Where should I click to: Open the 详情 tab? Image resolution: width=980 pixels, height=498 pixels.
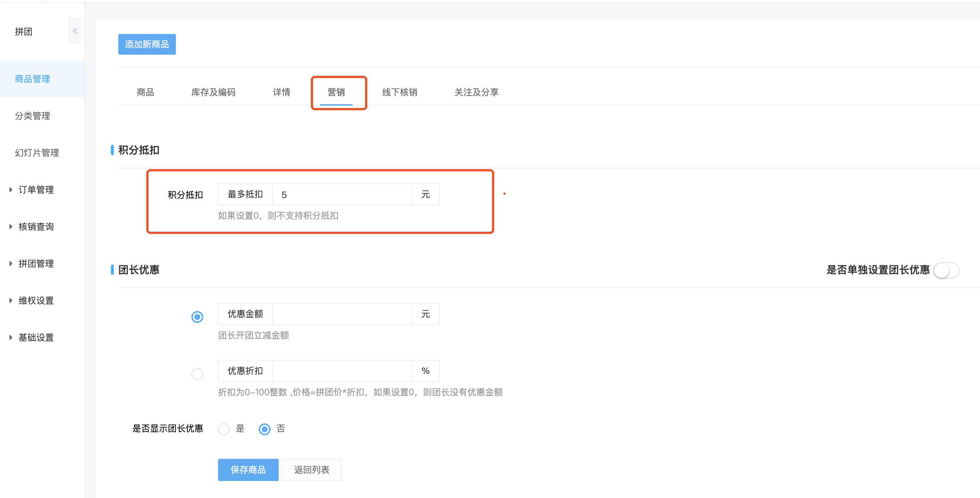282,92
